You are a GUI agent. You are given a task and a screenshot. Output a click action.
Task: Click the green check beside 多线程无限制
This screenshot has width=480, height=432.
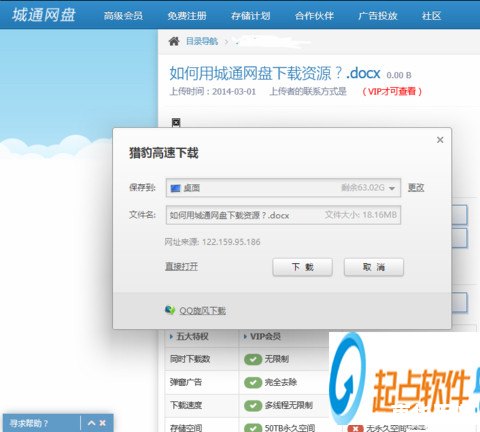[x=253, y=405]
